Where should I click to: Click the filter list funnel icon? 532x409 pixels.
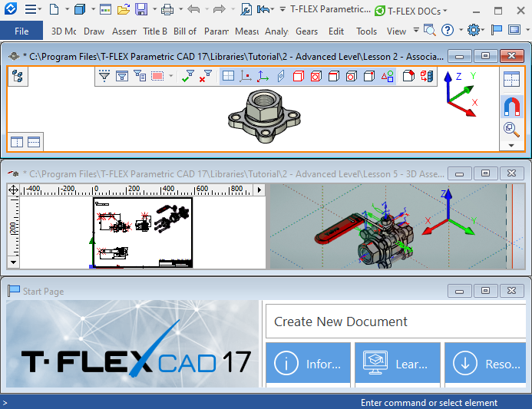(x=140, y=76)
